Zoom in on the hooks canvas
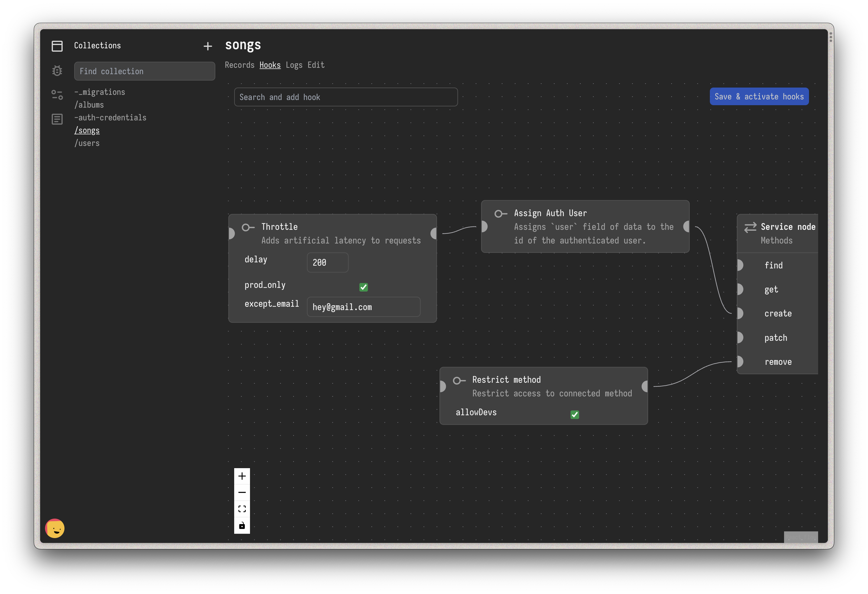 click(x=242, y=476)
